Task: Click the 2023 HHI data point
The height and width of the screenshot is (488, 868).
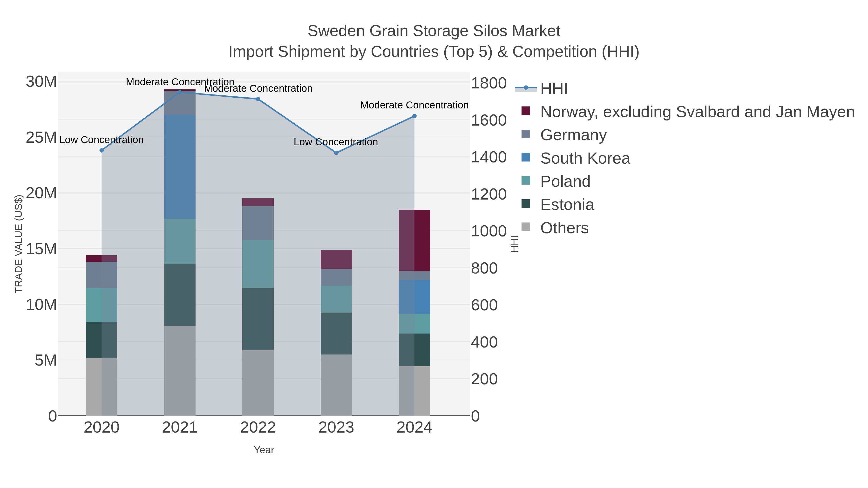Action: [x=336, y=153]
